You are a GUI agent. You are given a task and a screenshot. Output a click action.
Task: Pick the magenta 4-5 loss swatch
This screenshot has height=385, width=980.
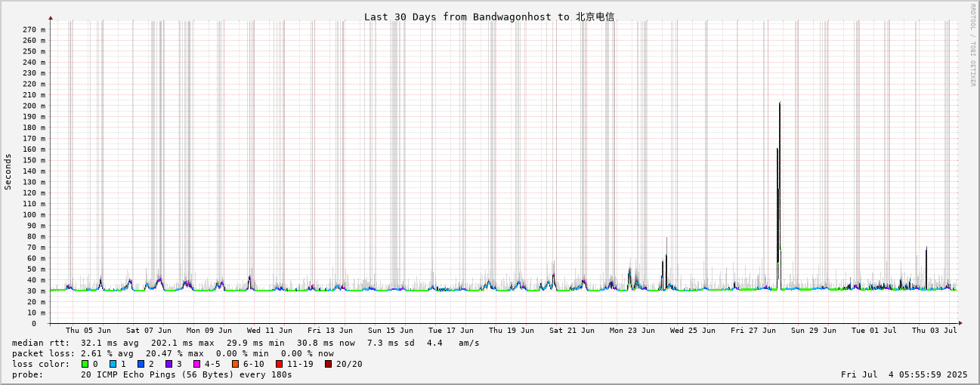[x=196, y=364]
